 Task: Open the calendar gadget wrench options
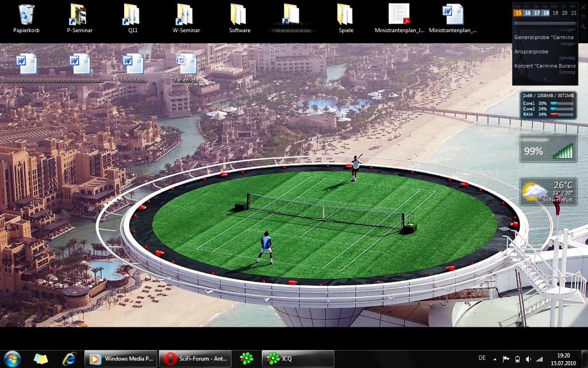click(583, 27)
